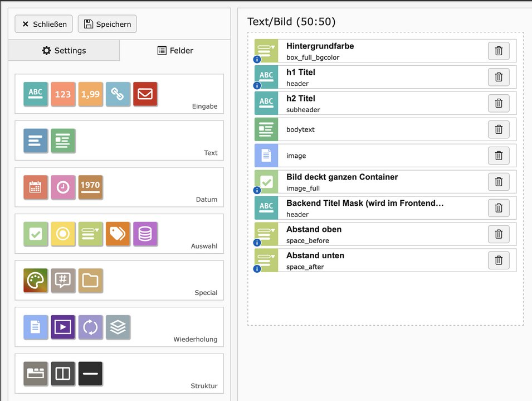The height and width of the screenshot is (401, 532).
Task: Click the info badge on Abstand unten
Action: pos(257,269)
